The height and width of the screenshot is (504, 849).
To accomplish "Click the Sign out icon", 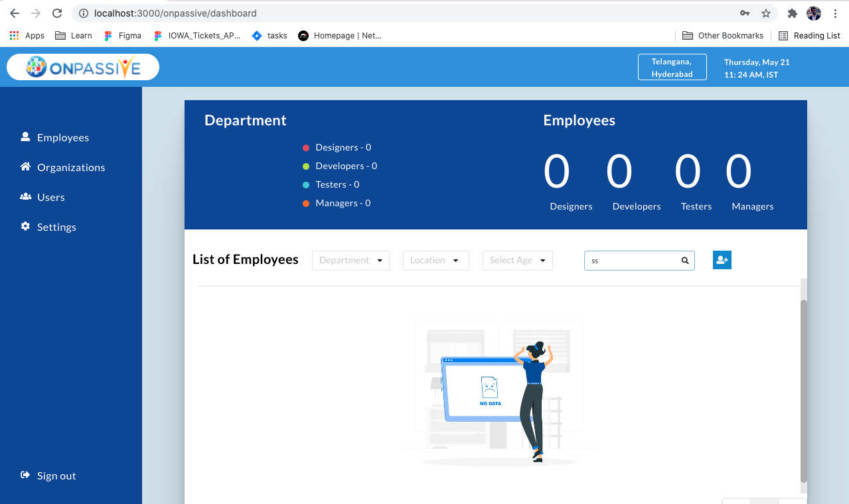I will click(24, 475).
